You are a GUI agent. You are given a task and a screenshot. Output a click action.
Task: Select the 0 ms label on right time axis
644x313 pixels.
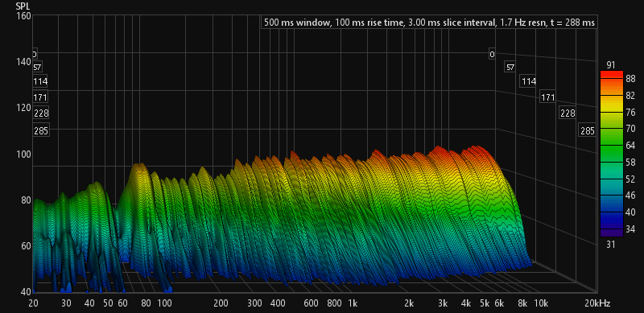[492, 54]
